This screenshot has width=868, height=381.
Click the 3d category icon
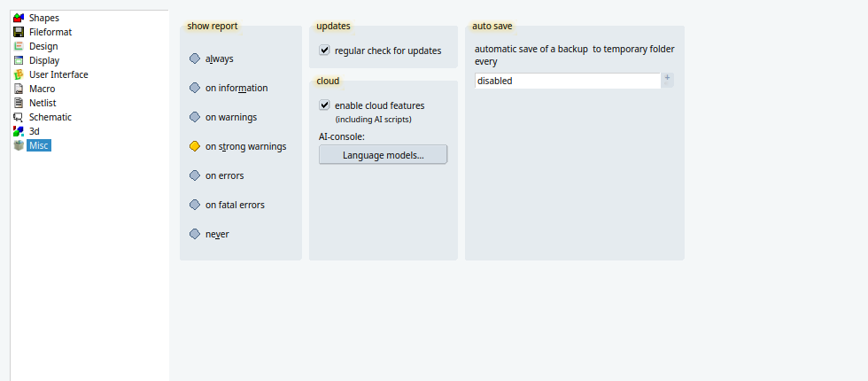click(x=19, y=131)
